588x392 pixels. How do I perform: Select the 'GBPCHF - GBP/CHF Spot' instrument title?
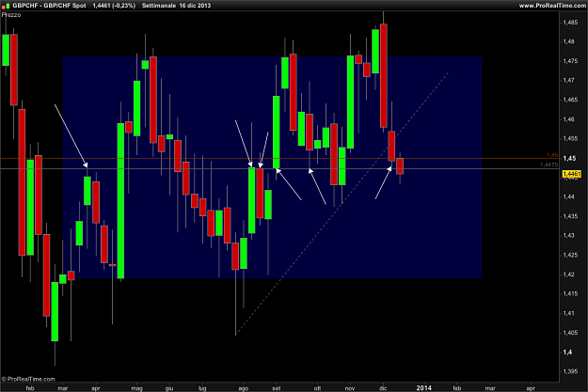[x=49, y=6]
